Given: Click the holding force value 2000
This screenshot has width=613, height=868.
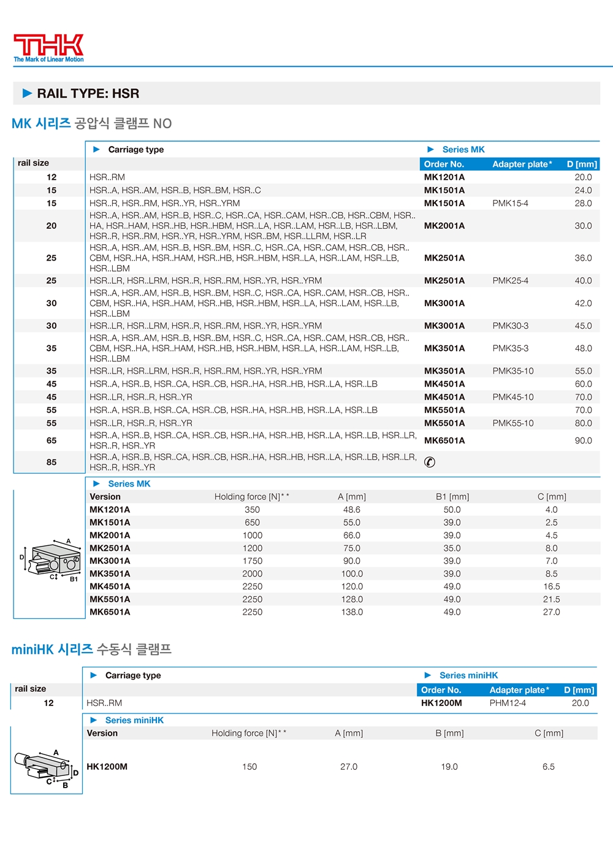Looking at the screenshot, I should coord(253,574).
